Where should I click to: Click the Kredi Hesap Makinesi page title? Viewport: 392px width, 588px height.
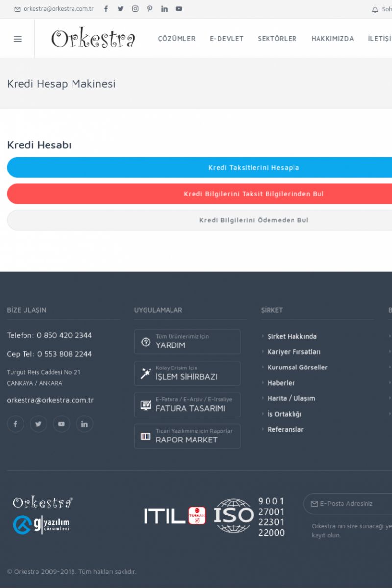click(61, 84)
